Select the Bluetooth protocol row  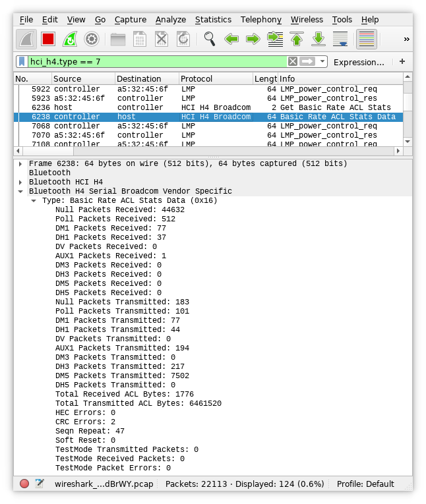(213, 173)
